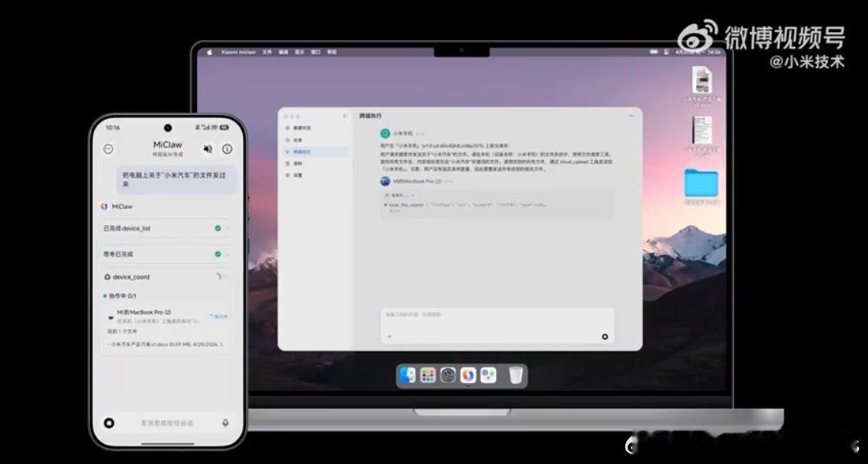The image size is (868, 464).
Task: Select the highlighted 跨端执行 sidebar item
Action: point(315,152)
